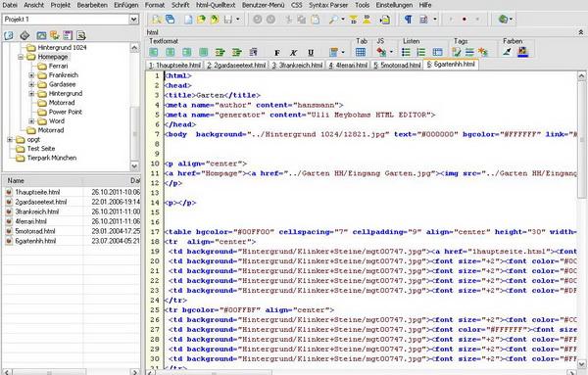Select the Power Point folder
Viewport: 588px width, 375px height.
point(66,112)
